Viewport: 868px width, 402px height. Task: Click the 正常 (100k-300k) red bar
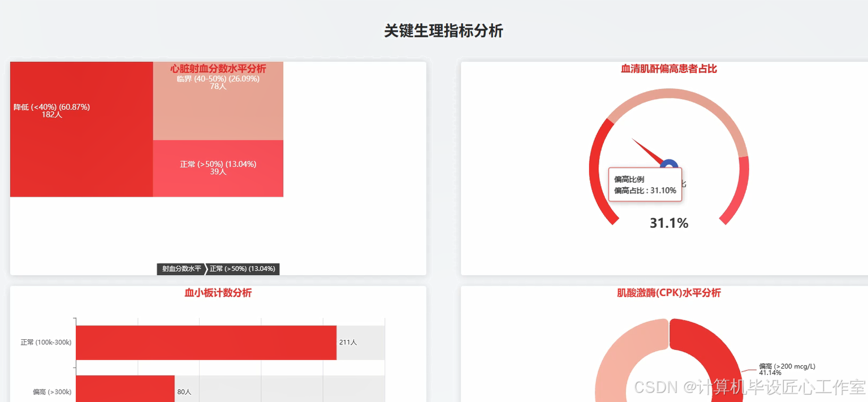click(x=206, y=342)
